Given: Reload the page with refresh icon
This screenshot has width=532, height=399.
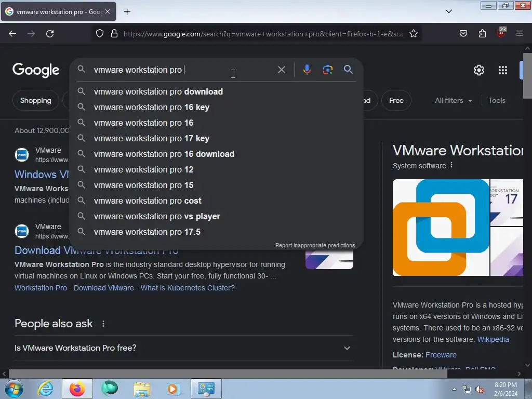Looking at the screenshot, I should click(50, 34).
